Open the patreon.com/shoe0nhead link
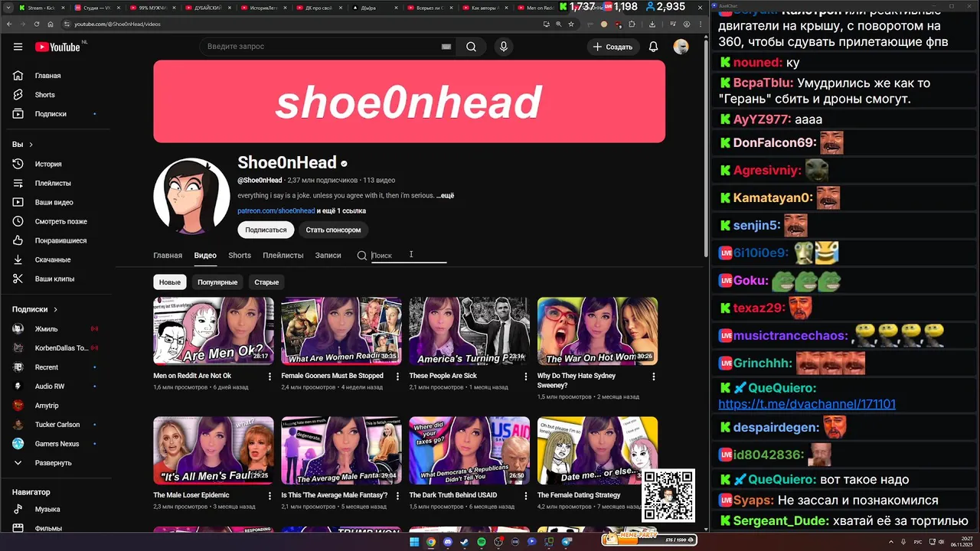The image size is (980, 551). 276,211
